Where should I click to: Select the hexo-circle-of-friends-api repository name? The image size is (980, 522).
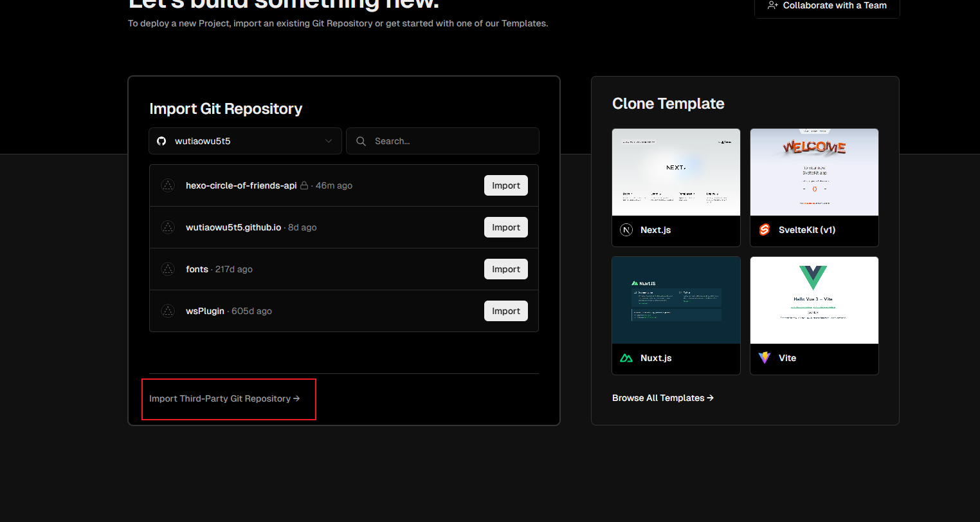(241, 185)
